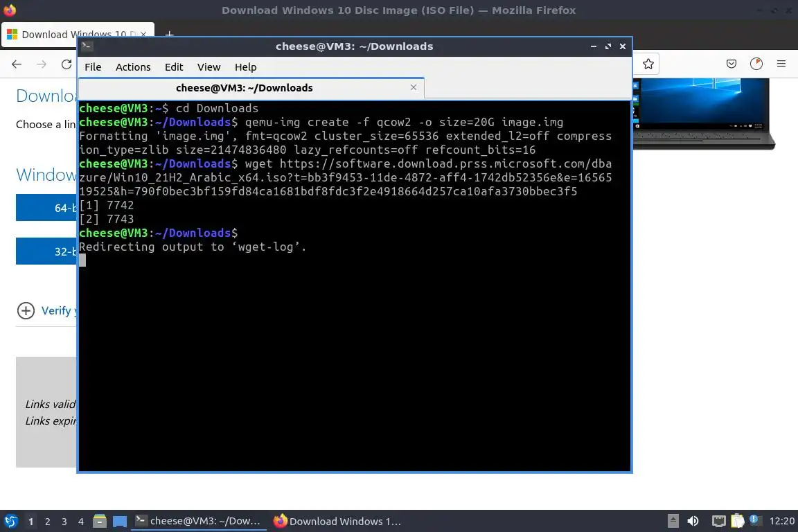Open the terminal Edit menu
This screenshot has width=798, height=532.
pyautogui.click(x=174, y=67)
